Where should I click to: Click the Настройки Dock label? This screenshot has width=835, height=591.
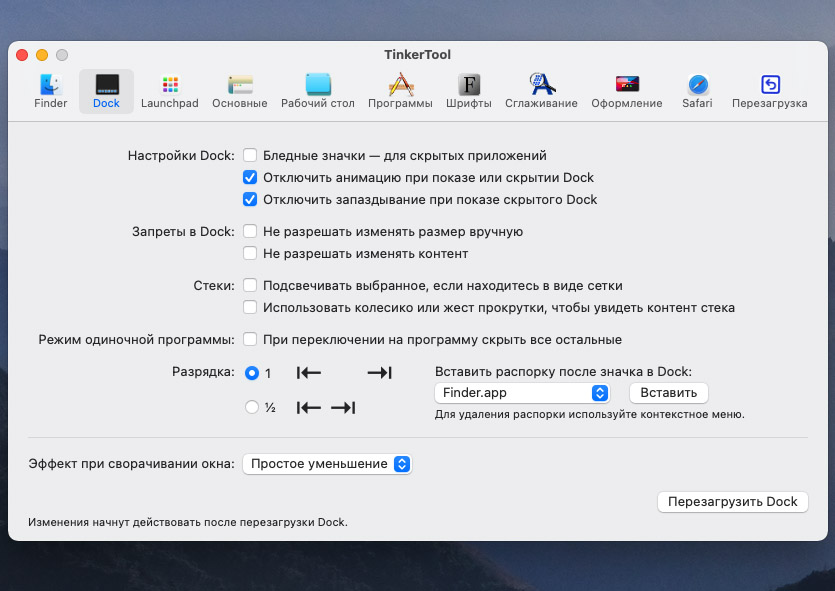[181, 155]
